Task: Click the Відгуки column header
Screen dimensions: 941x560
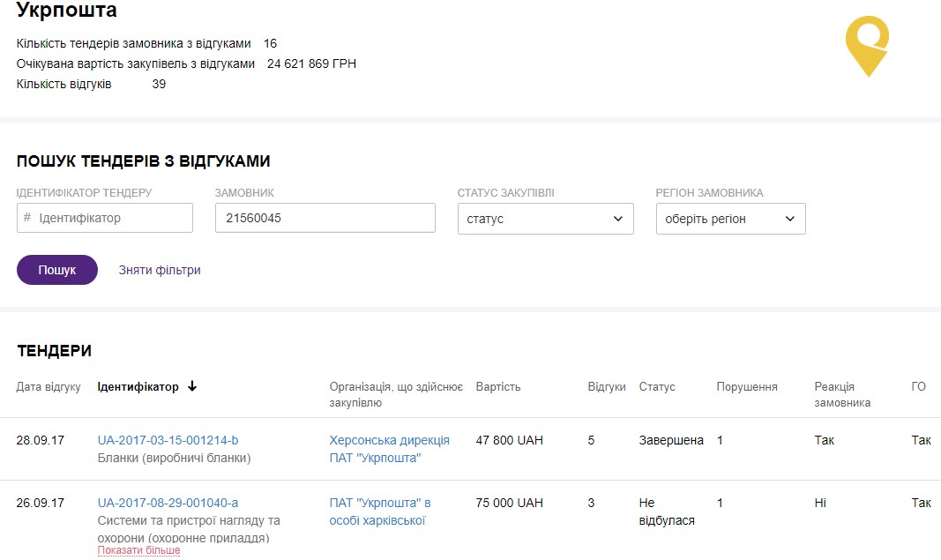Action: pyautogui.click(x=607, y=386)
